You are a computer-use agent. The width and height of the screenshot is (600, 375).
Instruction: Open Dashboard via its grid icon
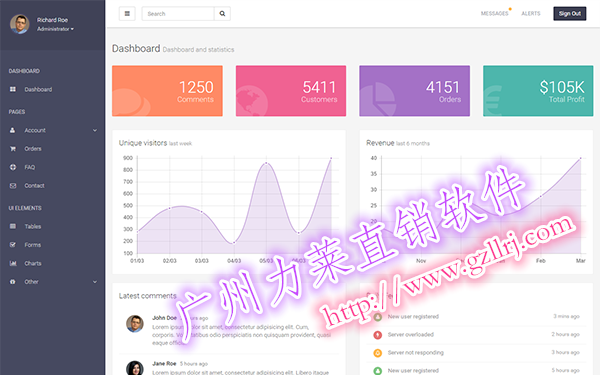pyautogui.click(x=13, y=89)
